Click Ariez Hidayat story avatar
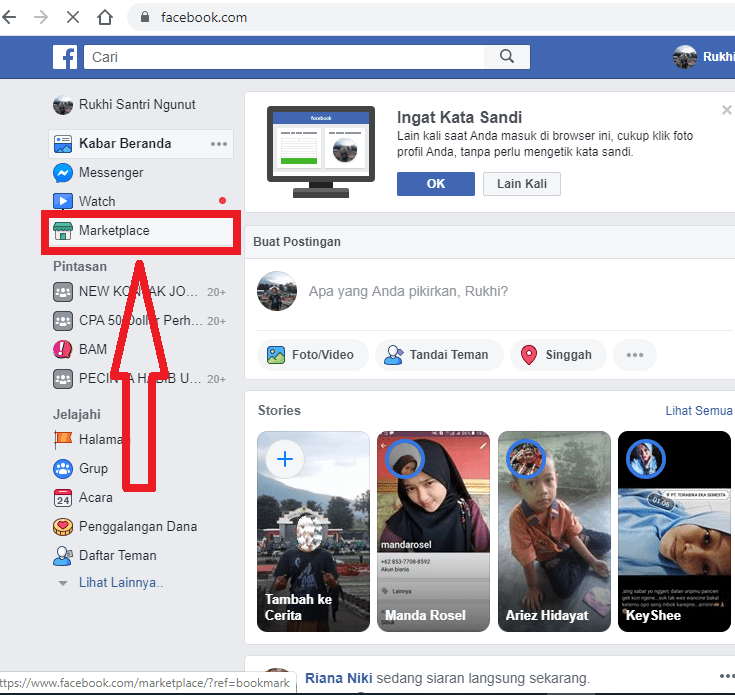Image resolution: width=735 pixels, height=695 pixels. (525, 459)
